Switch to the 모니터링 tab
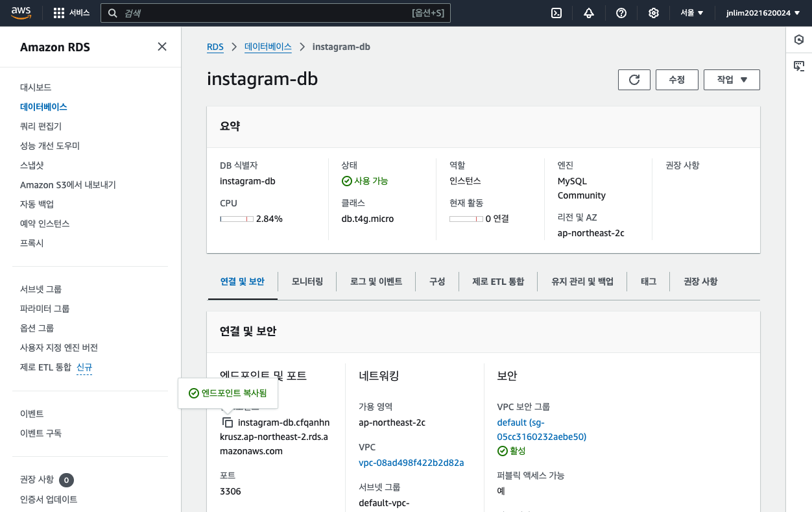Screen dimensions: 812x512 307,282
